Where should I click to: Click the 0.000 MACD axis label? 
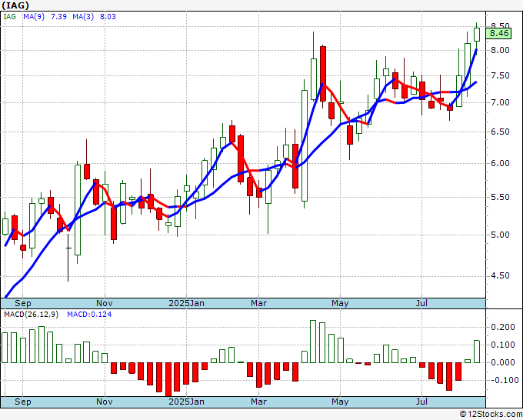click(503, 362)
